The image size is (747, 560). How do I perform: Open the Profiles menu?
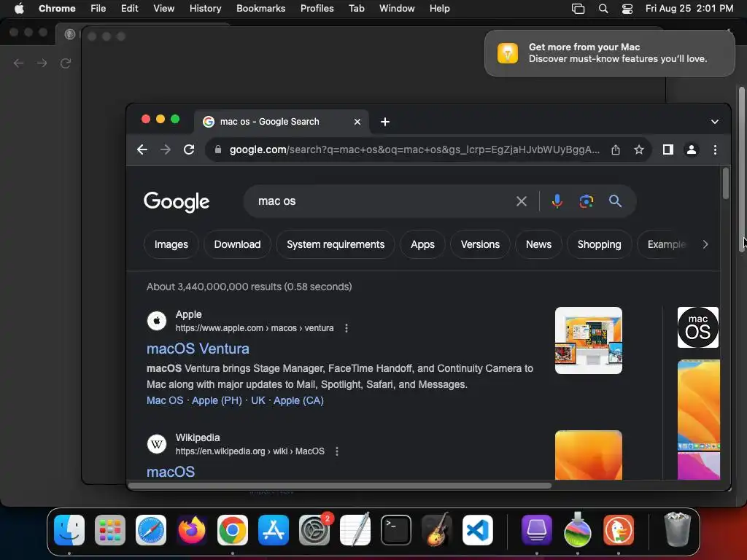pyautogui.click(x=317, y=9)
